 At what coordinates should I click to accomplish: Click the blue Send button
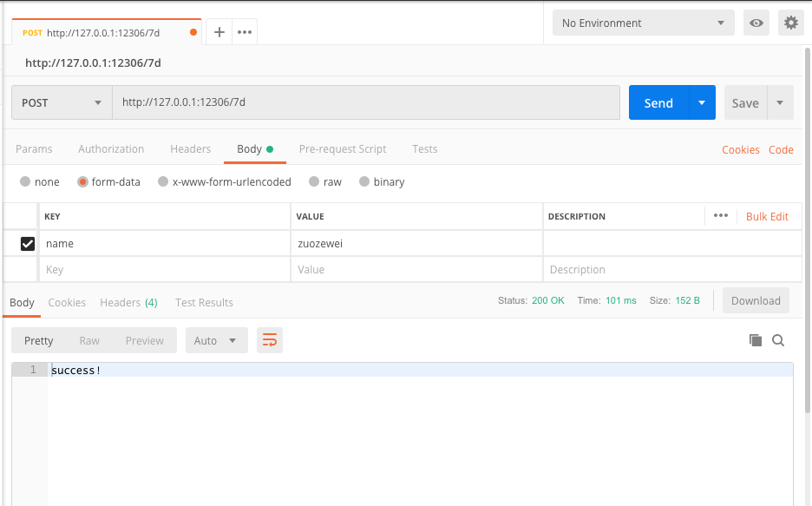pyautogui.click(x=658, y=102)
